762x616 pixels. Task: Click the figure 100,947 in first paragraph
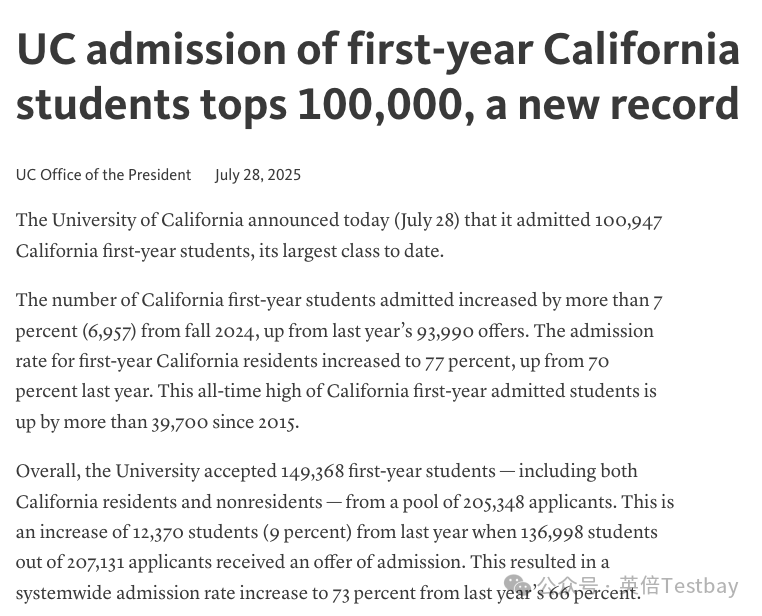tap(628, 221)
